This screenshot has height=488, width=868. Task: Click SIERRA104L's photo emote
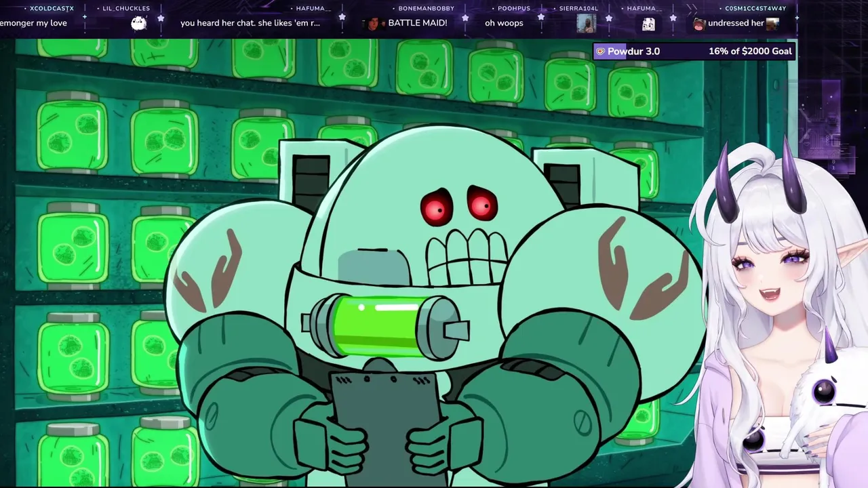point(586,24)
